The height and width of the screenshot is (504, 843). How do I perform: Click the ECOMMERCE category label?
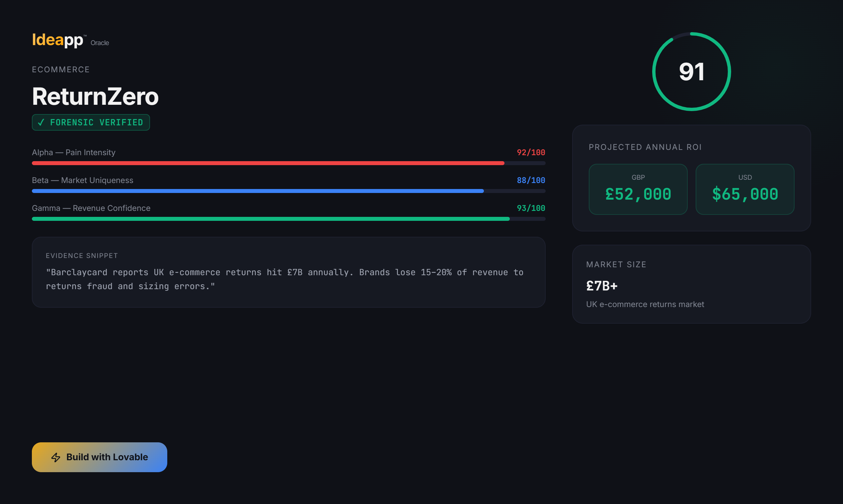pos(61,70)
